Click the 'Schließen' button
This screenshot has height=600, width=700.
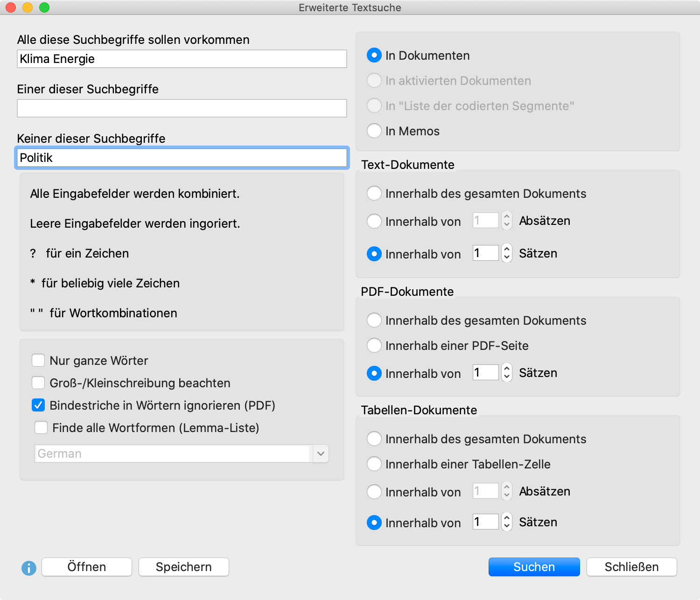632,567
